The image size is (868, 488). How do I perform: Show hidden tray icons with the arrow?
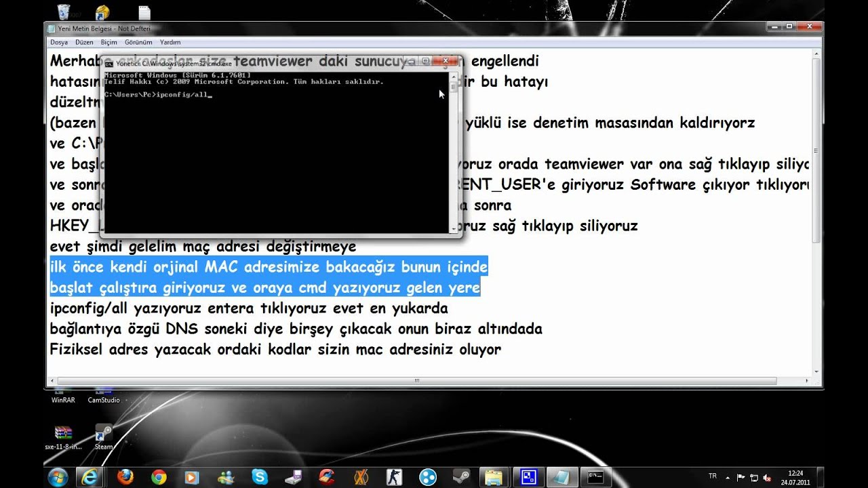729,477
